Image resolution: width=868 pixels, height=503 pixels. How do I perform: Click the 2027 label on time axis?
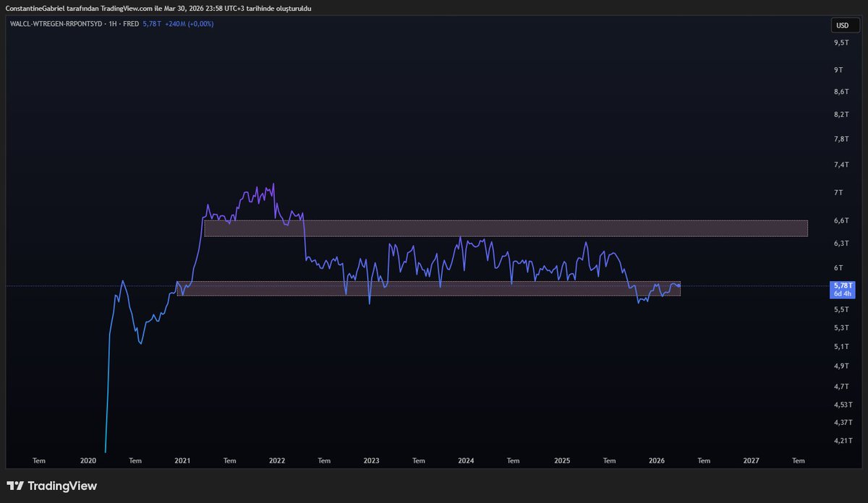click(x=752, y=460)
